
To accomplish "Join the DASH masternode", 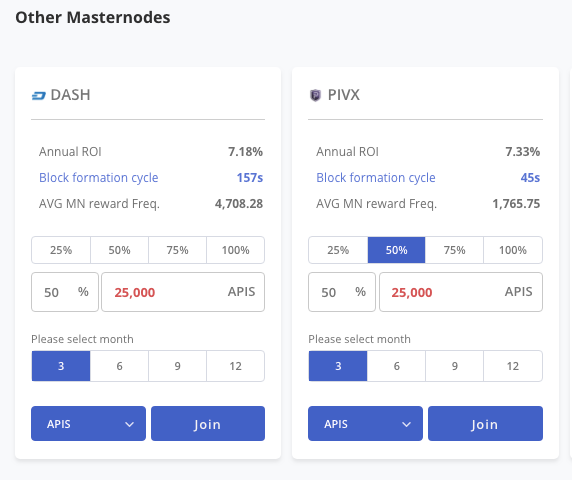I will [208, 423].
